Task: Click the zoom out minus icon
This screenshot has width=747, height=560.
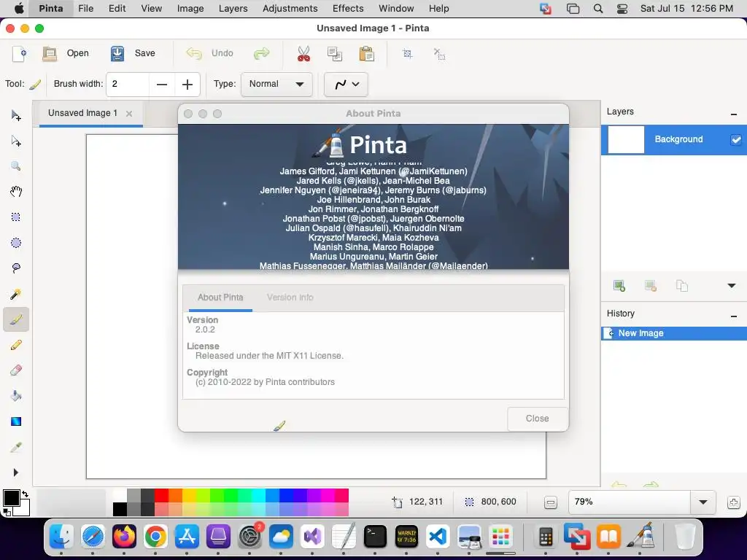Action: (550, 502)
